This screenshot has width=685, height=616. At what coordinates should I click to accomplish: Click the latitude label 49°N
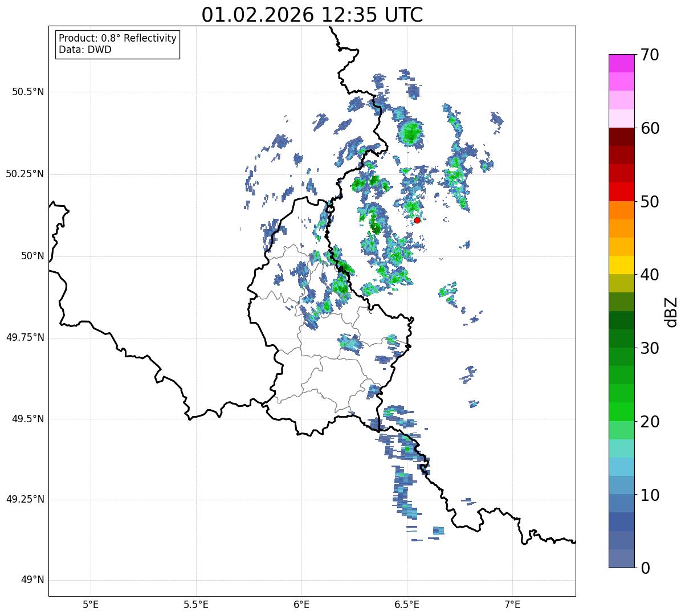(32, 580)
